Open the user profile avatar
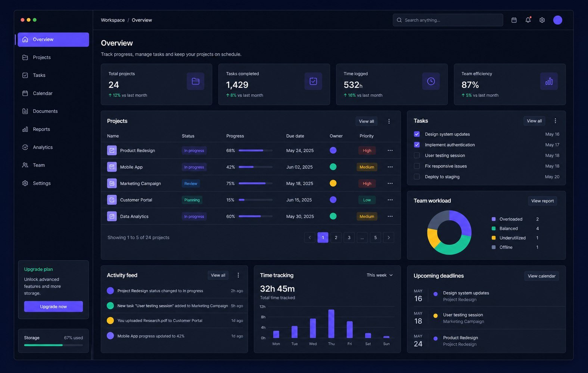The width and height of the screenshot is (588, 373). pyautogui.click(x=558, y=20)
